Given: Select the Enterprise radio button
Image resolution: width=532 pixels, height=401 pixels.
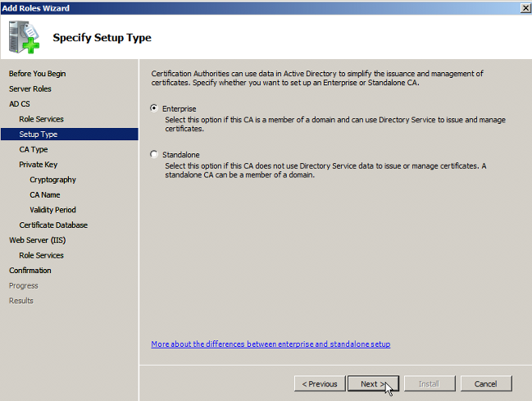Looking at the screenshot, I should point(155,108).
